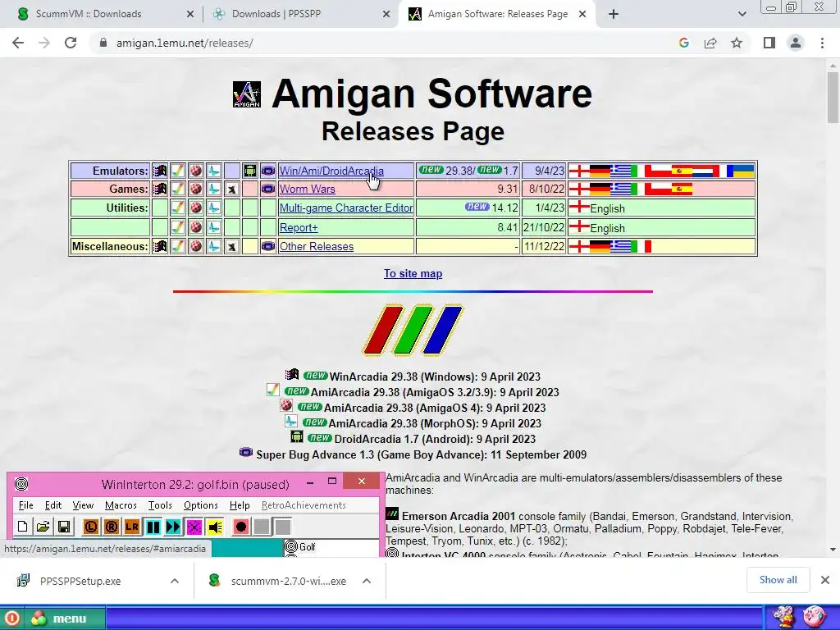Toggle pause button in WinInterton toolbar
Viewport: 840px width, 630px height.
tap(153, 527)
